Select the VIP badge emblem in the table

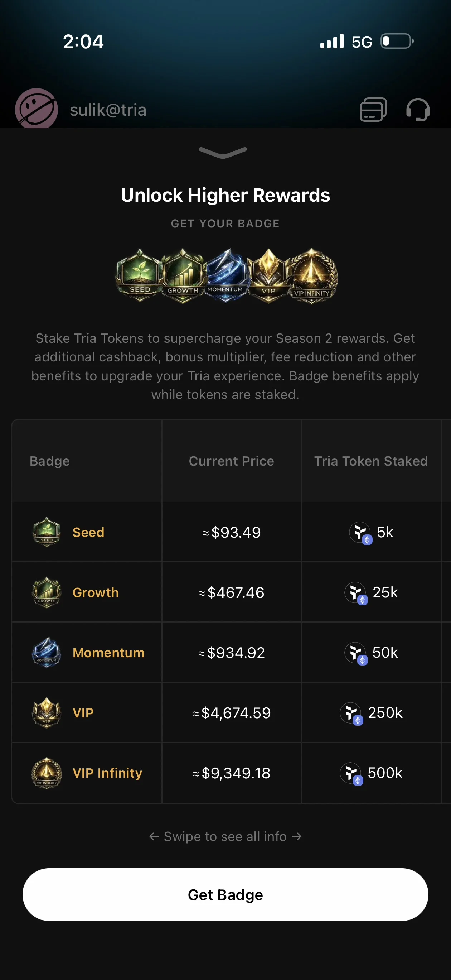(x=47, y=713)
